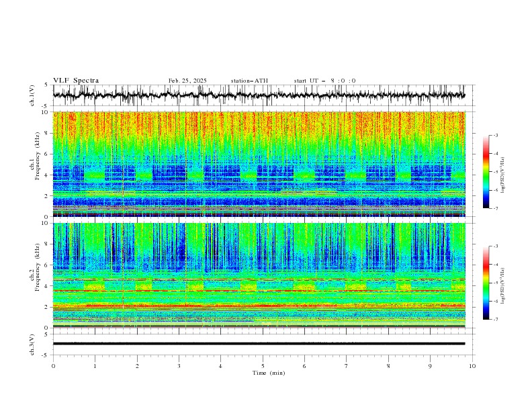The height and width of the screenshot is (411, 532).
Task: Click the upper color scale bar for ch.1
Action: tap(486, 172)
